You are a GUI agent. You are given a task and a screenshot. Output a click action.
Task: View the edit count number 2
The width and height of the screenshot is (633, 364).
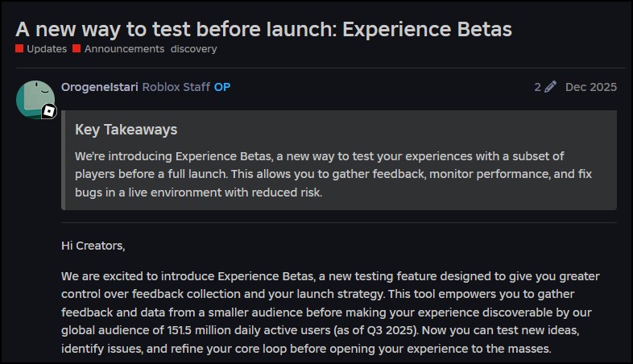coord(537,87)
